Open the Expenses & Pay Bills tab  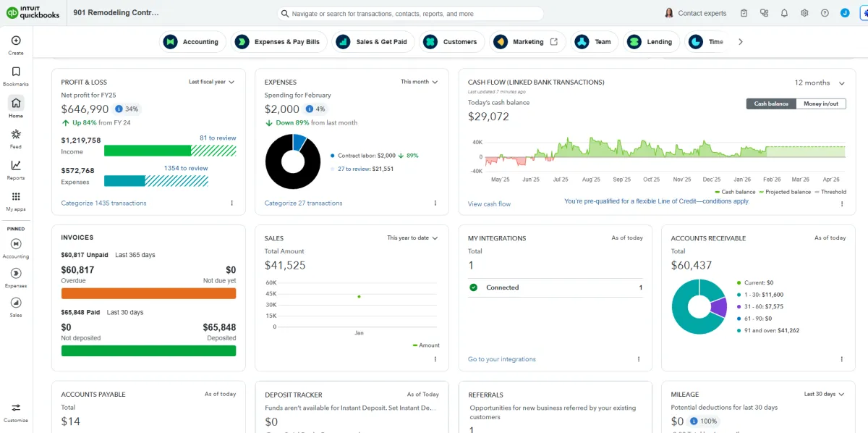click(x=279, y=42)
